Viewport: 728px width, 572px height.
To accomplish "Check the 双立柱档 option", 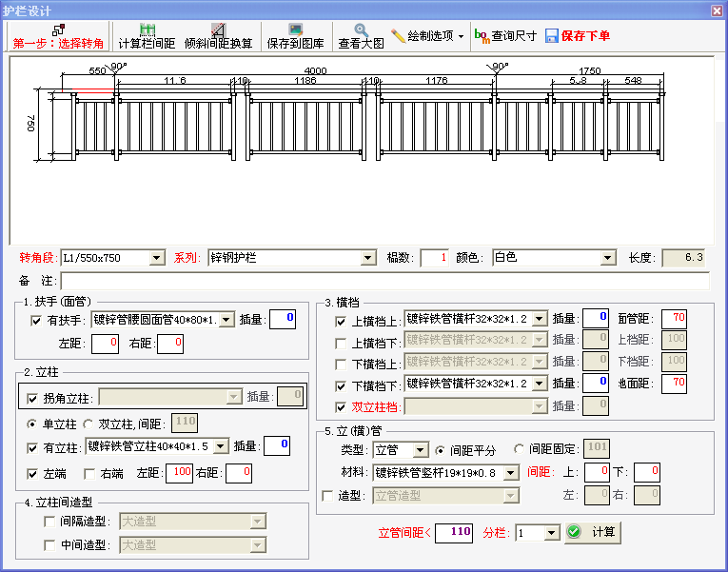I will click(341, 407).
